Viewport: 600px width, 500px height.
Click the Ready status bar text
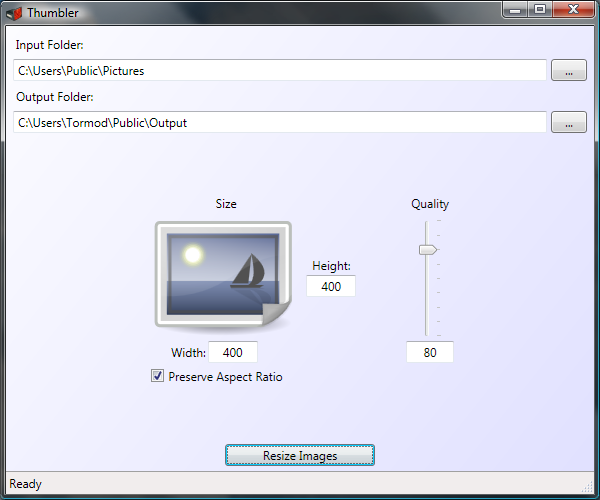pyautogui.click(x=26, y=485)
